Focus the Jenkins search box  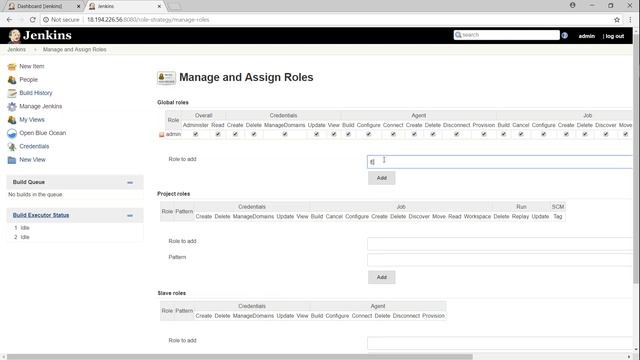click(507, 35)
